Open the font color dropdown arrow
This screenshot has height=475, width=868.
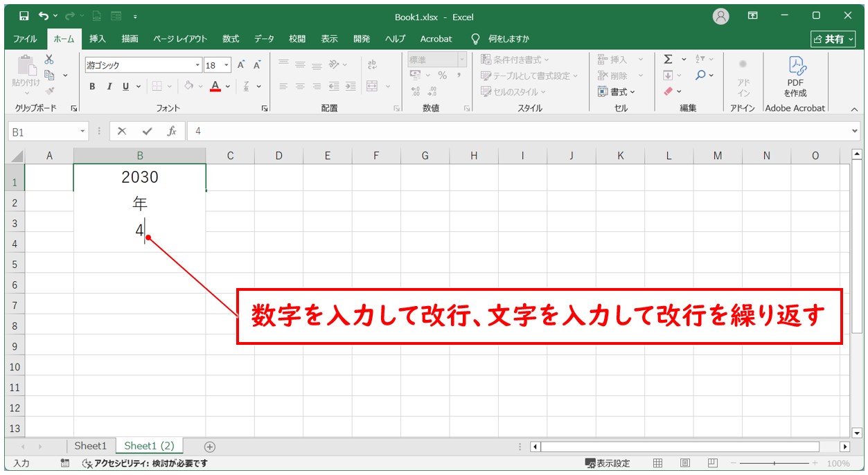228,87
